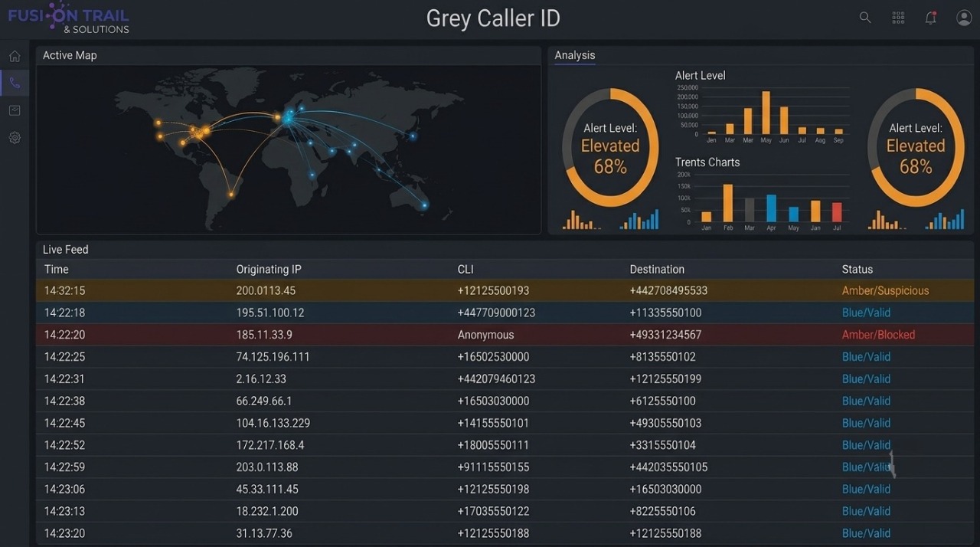Viewport: 980px width, 547px height.
Task: Open the messages envelope sidebar icon
Action: 15,110
